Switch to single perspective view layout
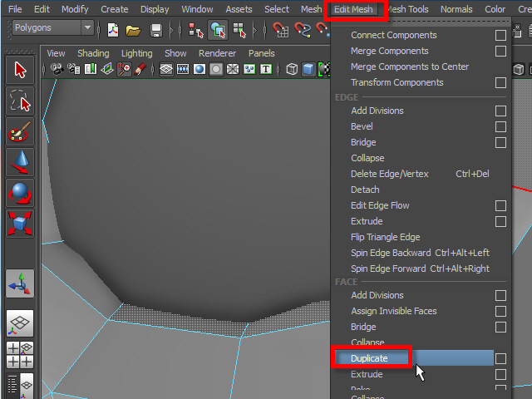The height and width of the screenshot is (399, 532). click(20, 323)
